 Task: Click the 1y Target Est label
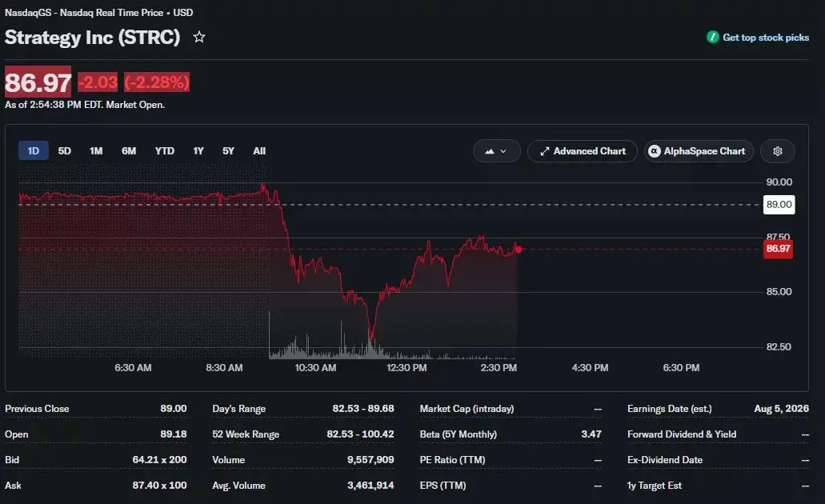[x=655, y=485]
